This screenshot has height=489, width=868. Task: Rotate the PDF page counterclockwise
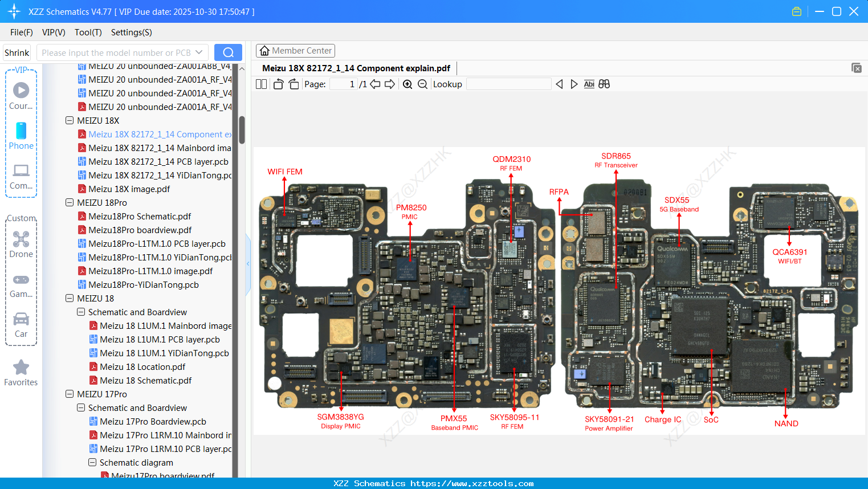coord(278,84)
